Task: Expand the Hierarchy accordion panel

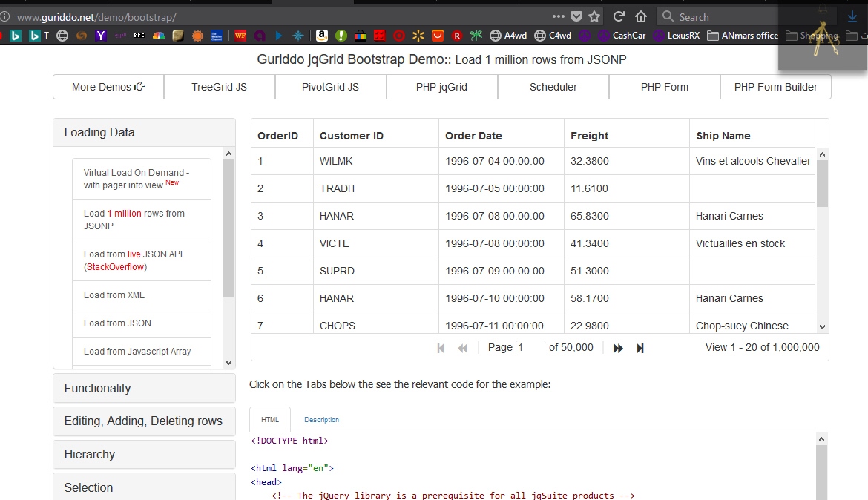Action: pos(144,454)
